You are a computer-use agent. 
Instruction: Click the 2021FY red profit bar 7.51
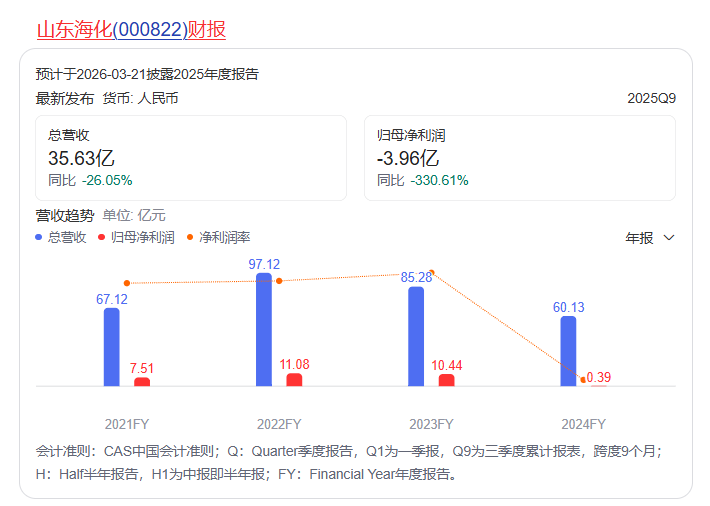[x=142, y=382]
